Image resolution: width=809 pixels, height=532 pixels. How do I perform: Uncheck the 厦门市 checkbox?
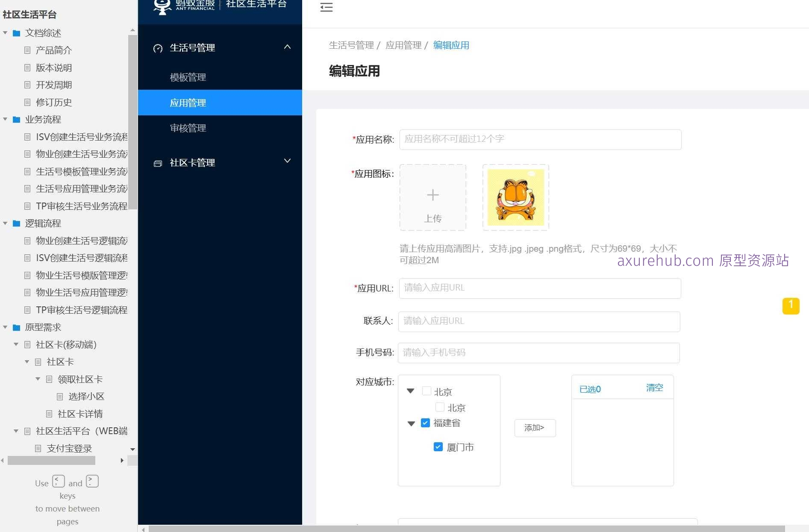tap(438, 447)
